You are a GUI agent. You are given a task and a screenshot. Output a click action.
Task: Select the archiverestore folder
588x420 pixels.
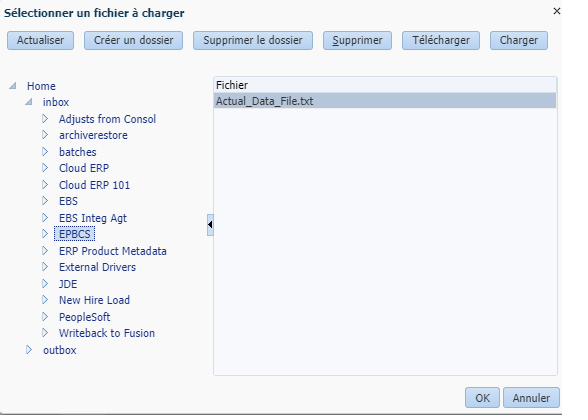click(x=93, y=135)
